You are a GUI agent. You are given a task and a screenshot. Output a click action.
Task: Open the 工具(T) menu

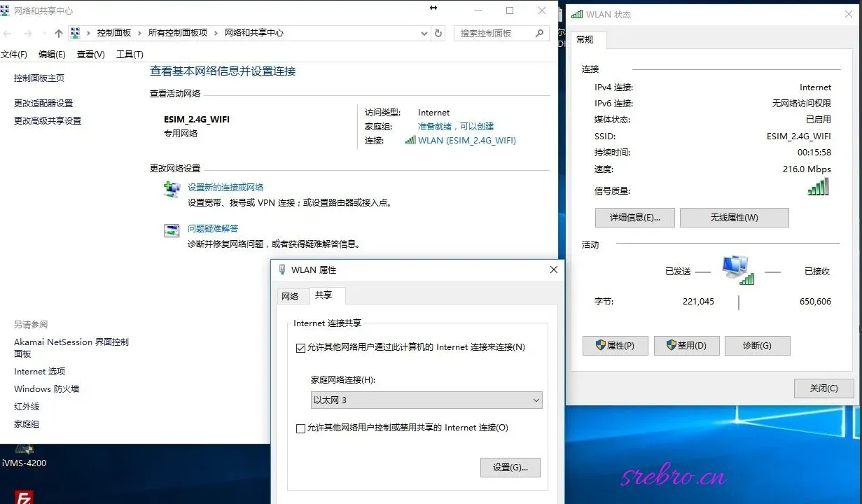tap(130, 55)
